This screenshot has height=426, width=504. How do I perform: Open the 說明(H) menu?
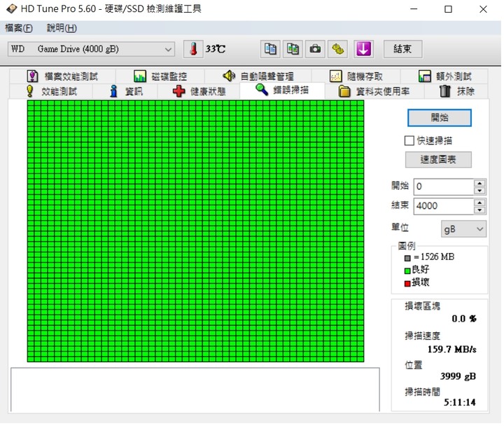[x=62, y=28]
